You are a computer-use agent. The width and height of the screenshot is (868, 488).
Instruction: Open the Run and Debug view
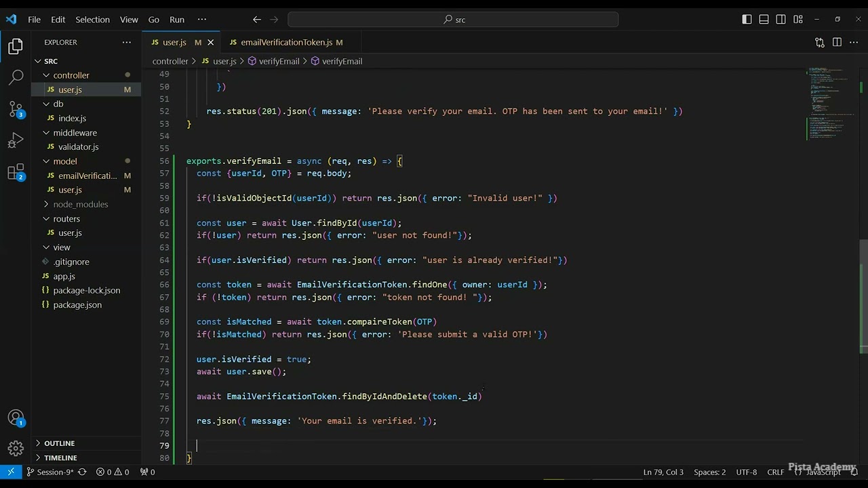point(16,140)
